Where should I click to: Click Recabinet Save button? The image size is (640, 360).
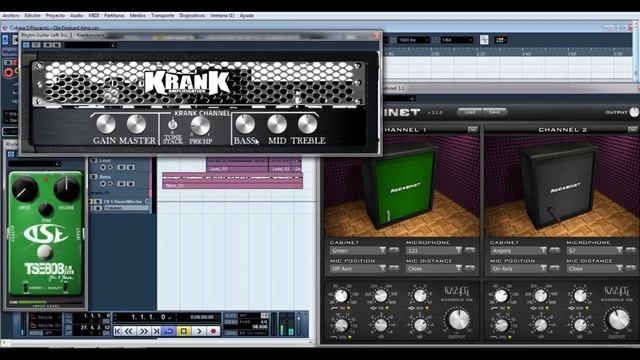494,112
